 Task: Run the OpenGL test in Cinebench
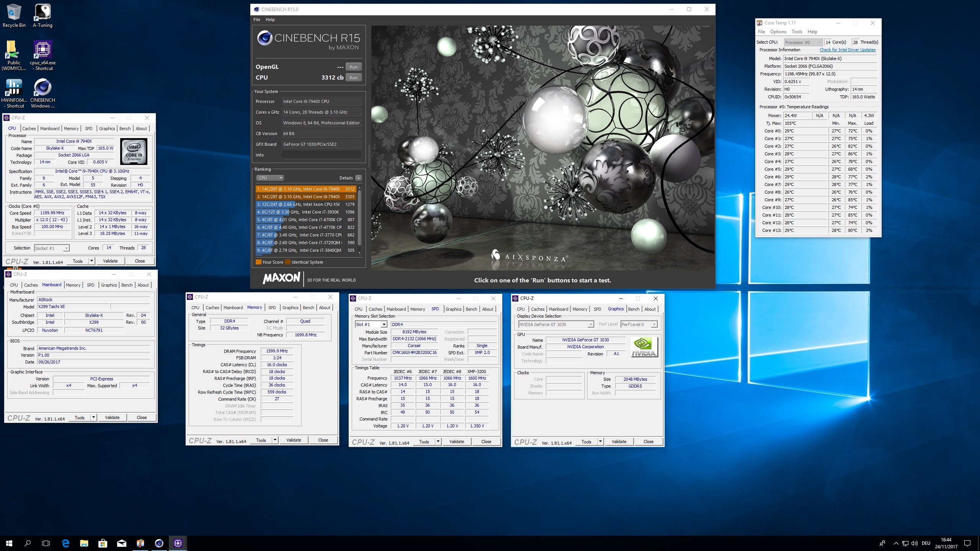point(353,67)
